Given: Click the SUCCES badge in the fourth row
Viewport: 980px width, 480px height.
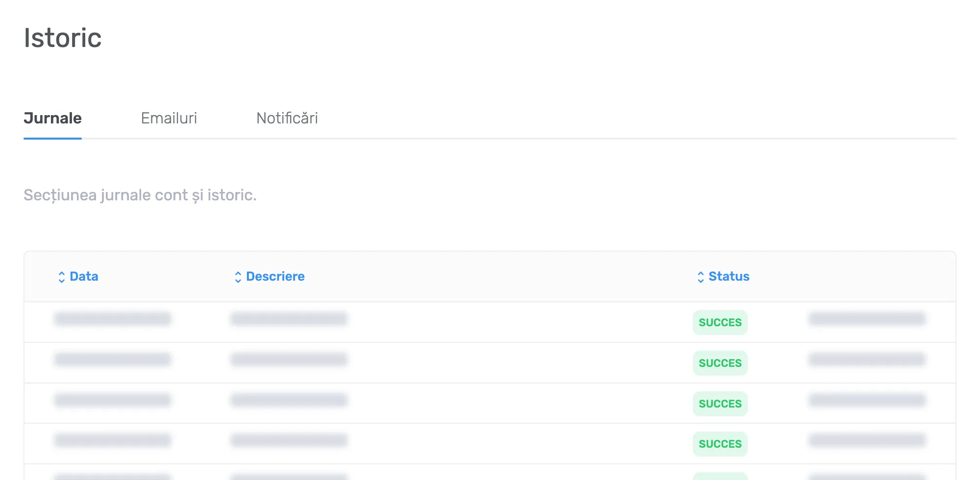Looking at the screenshot, I should [x=720, y=444].
